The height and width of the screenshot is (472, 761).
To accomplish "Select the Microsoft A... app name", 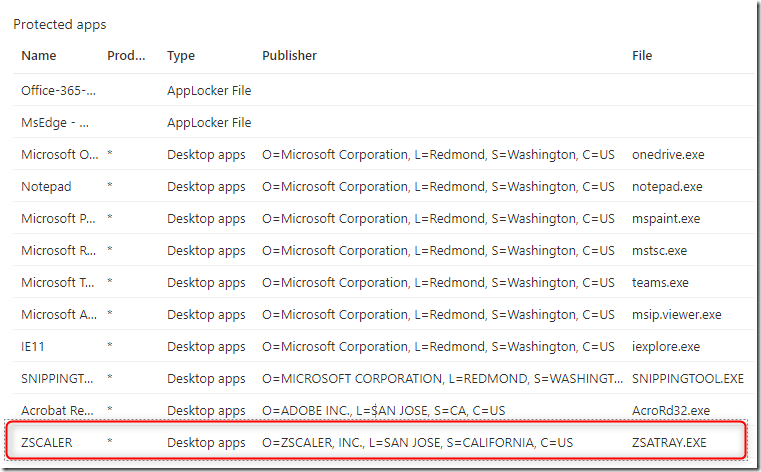I will click(59, 315).
